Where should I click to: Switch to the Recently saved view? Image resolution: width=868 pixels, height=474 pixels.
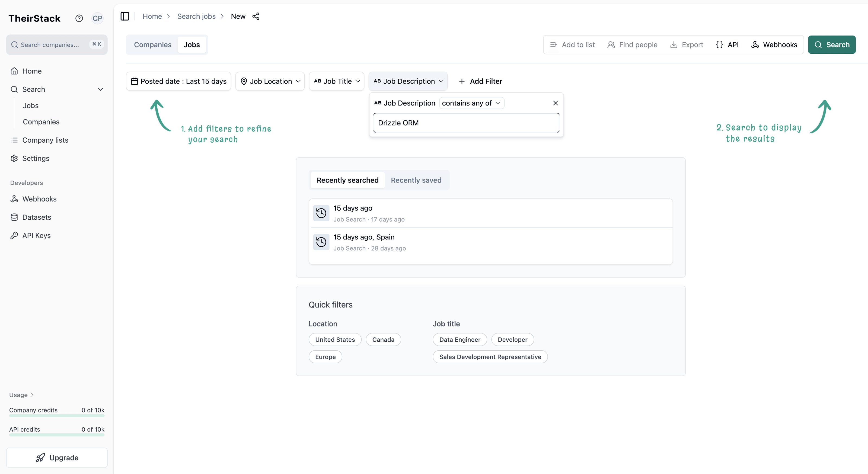pos(416,180)
